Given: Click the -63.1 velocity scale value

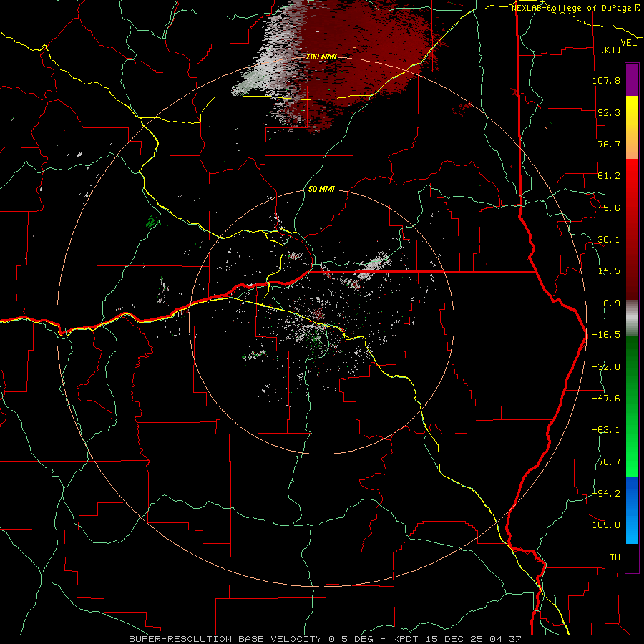Looking at the screenshot, I should [606, 430].
